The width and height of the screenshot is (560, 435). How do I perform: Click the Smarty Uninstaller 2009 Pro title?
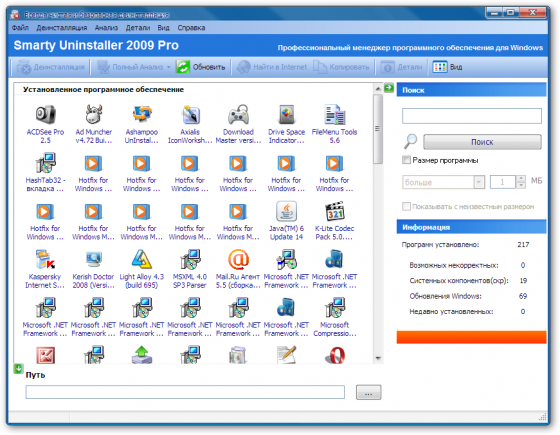tap(96, 45)
